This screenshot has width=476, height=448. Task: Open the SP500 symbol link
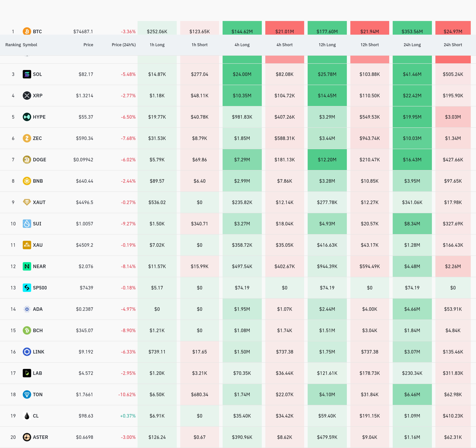(40, 288)
